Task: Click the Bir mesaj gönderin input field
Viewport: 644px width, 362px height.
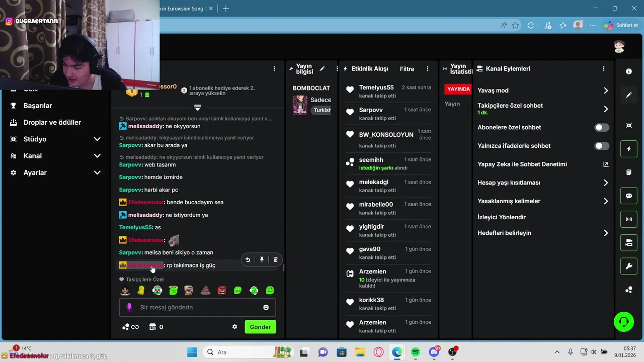Action: coord(197,307)
